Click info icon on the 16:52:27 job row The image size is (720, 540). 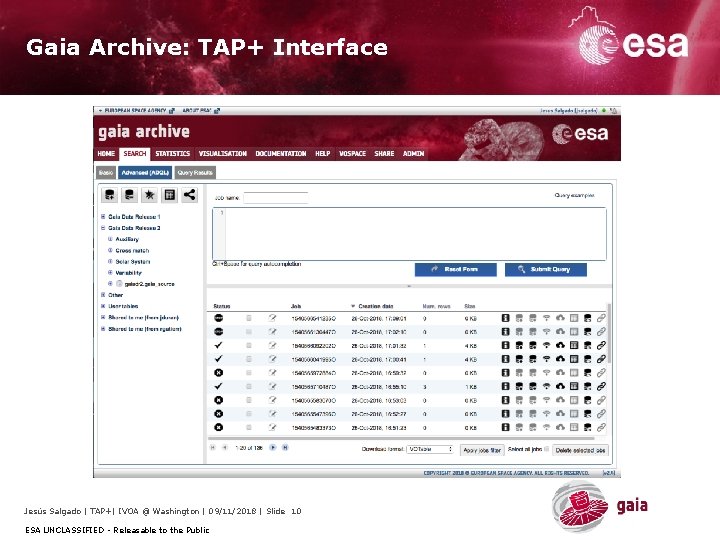point(506,414)
